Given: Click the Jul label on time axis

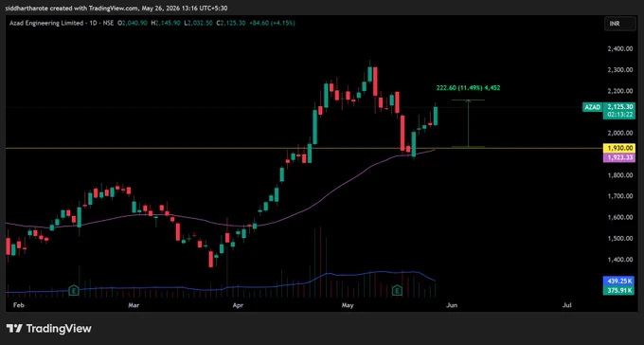Looking at the screenshot, I should click(x=567, y=305).
